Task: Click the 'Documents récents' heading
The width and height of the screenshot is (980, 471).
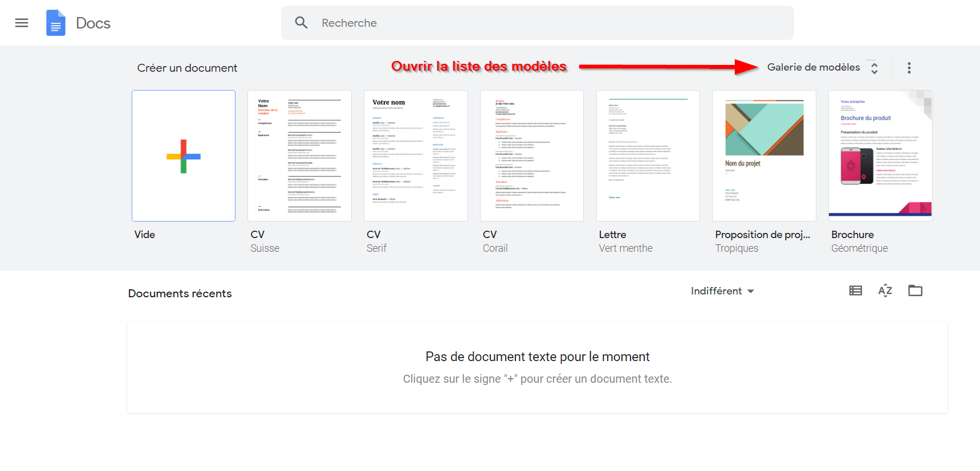Action: (180, 293)
